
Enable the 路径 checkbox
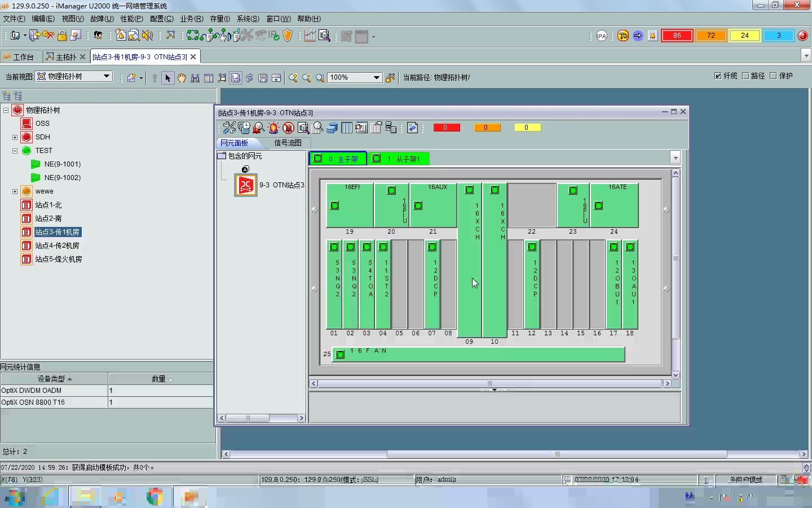coord(745,76)
